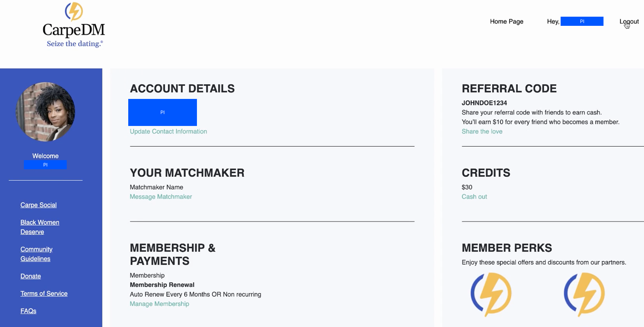Click the profile photo in the sidebar
Image resolution: width=644 pixels, height=327 pixels.
point(45,112)
